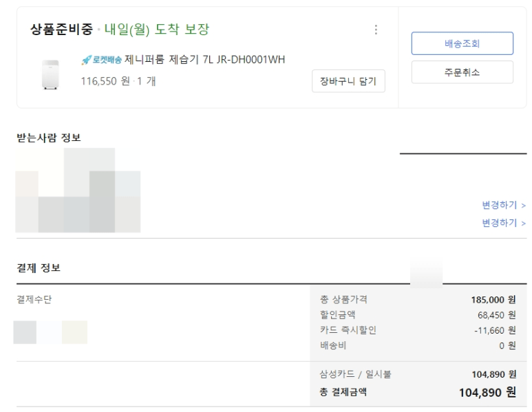Open product link 제니퍼룸 제습기 7L JR-DH0001WH

[x=205, y=59]
